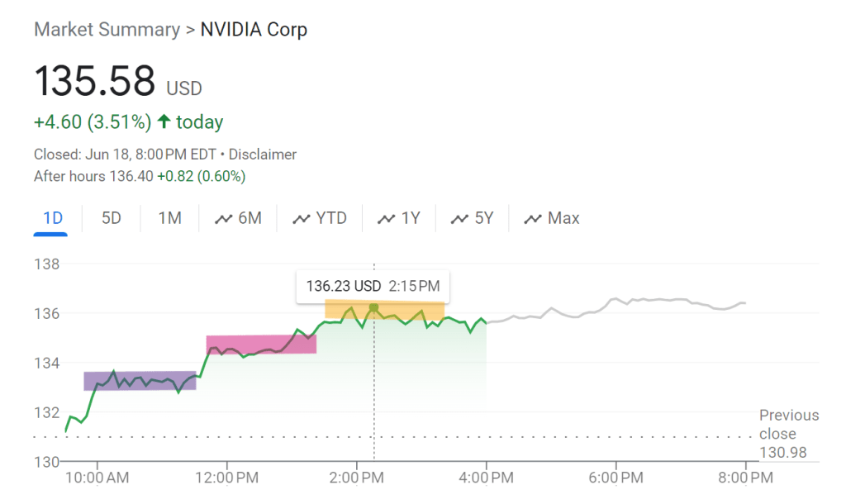Screen dimensions: 846x504
Task: Click the trend icon beside 5Y
Action: 459,219
